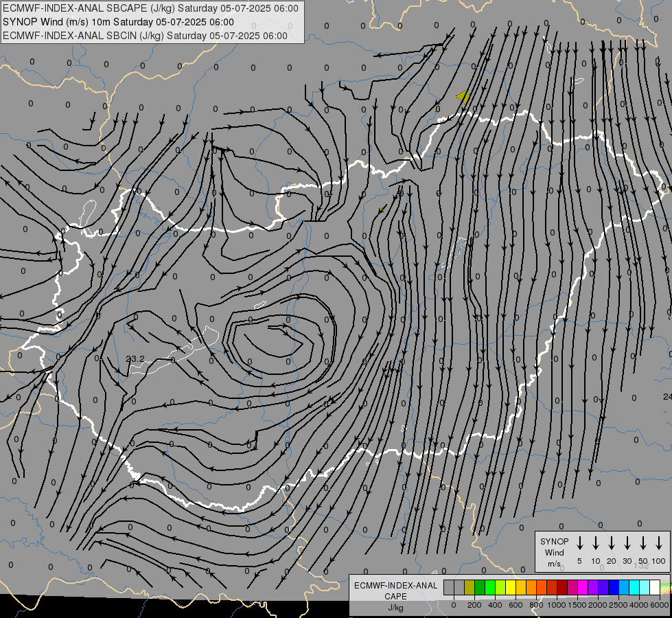Select the pure blue CAPE swatch

(x=614, y=588)
